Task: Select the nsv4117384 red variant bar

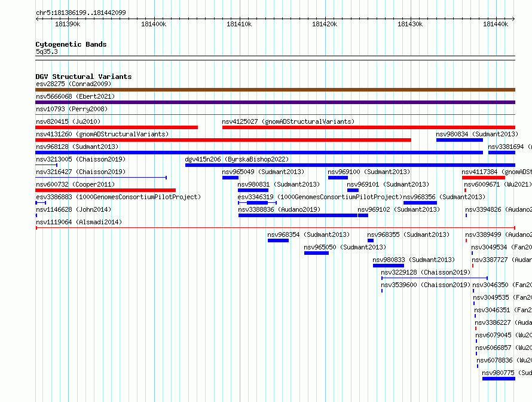Action: [x=484, y=178]
